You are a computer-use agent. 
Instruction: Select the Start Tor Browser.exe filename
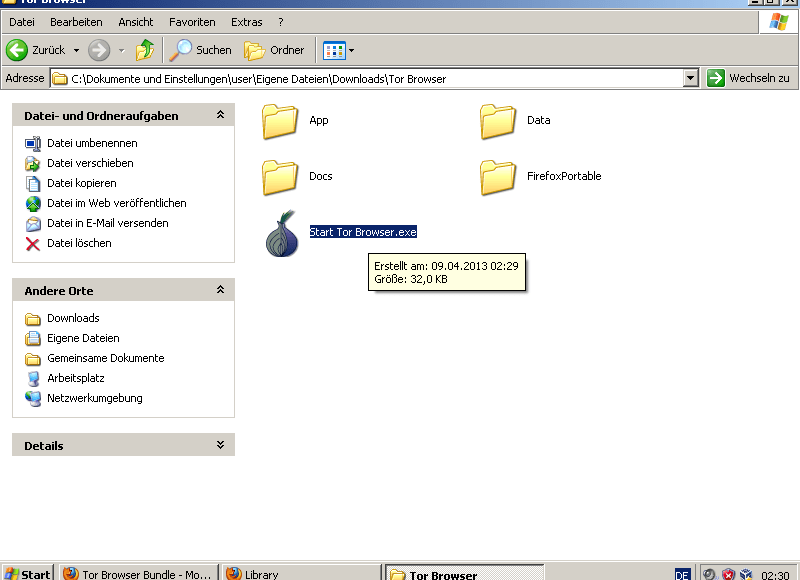click(x=363, y=232)
